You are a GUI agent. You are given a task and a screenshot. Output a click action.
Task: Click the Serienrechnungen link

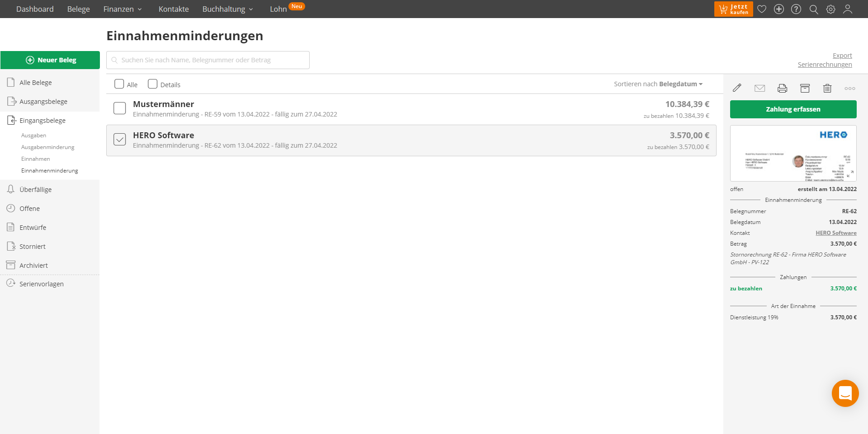pyautogui.click(x=825, y=65)
